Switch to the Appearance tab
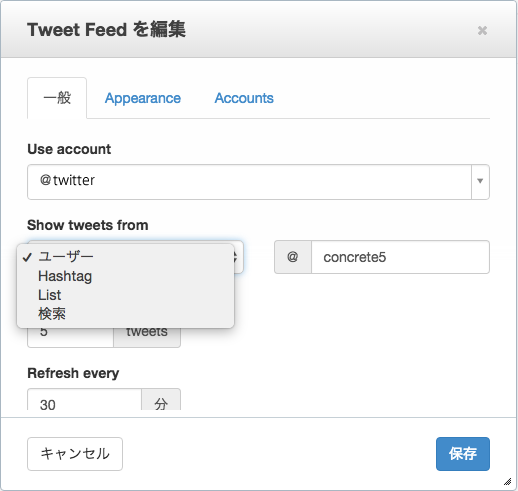Image resolution: width=518 pixels, height=491 pixels. click(x=143, y=98)
